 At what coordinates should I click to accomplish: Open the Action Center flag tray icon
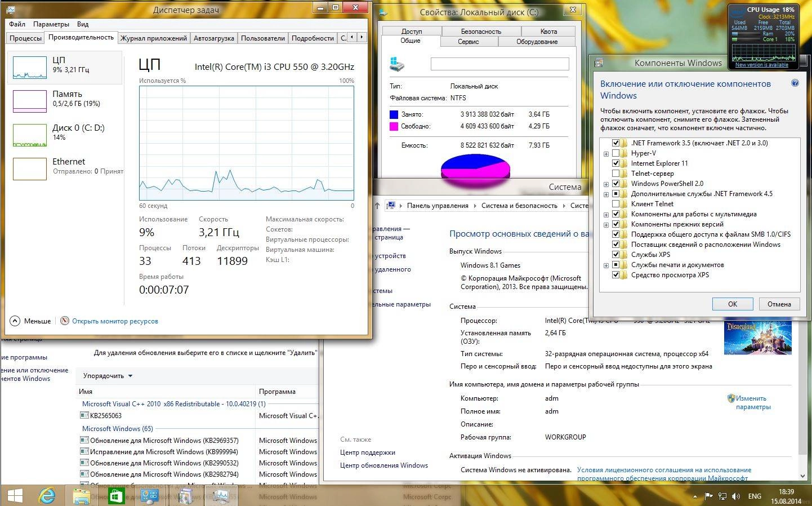(708, 496)
